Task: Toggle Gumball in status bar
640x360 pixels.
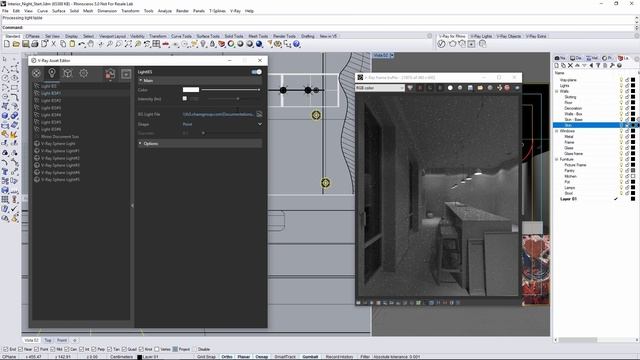Action: tap(310, 357)
